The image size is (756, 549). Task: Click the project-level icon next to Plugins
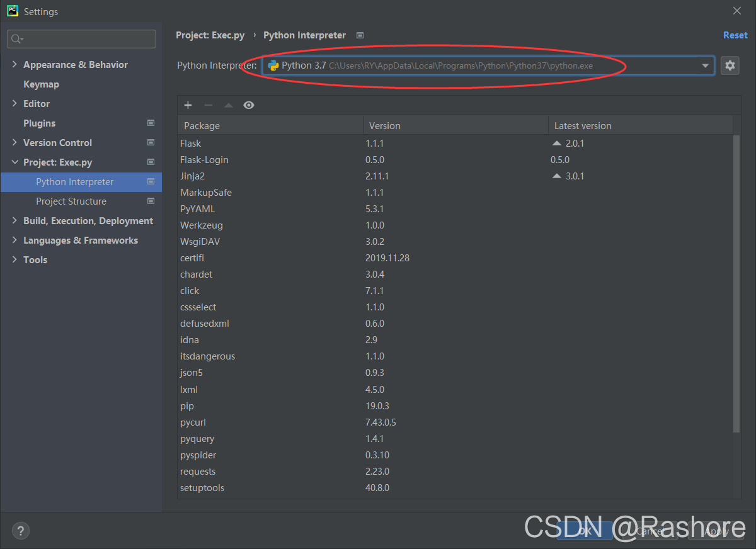pyautogui.click(x=151, y=123)
